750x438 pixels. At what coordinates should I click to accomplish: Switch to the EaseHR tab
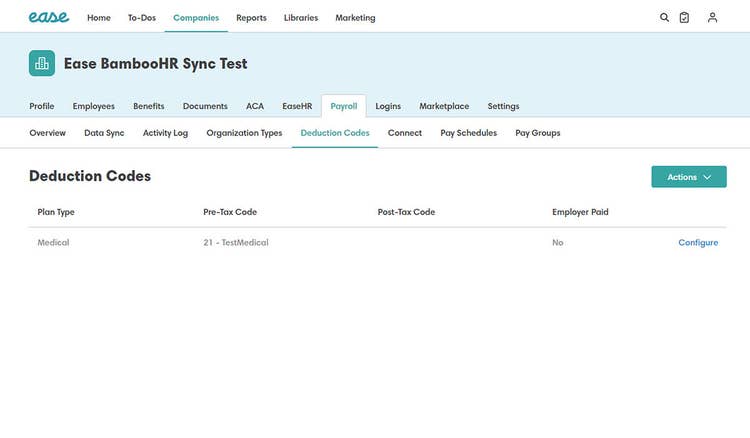pos(297,106)
